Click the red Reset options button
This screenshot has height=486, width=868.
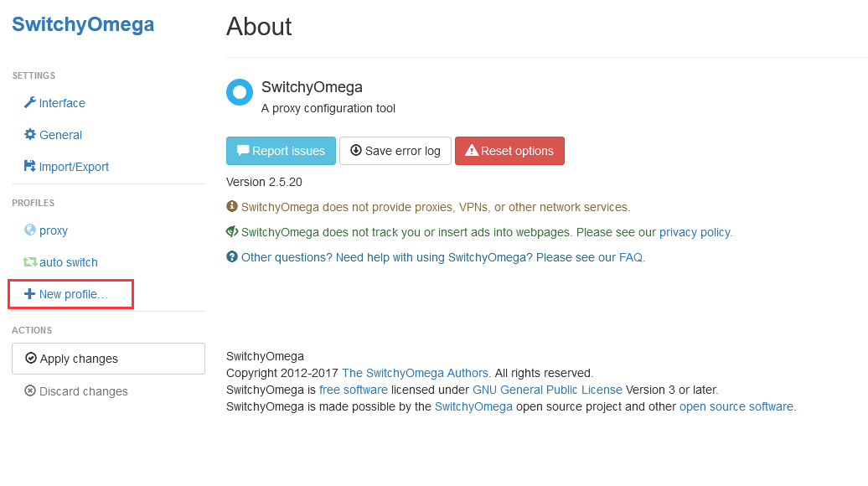pyautogui.click(x=509, y=151)
